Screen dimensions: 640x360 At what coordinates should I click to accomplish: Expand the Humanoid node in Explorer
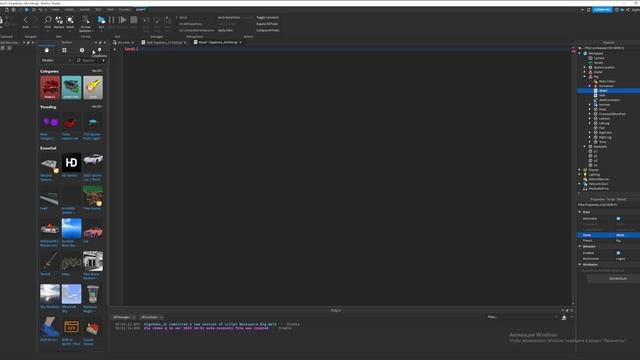pyautogui.click(x=590, y=86)
